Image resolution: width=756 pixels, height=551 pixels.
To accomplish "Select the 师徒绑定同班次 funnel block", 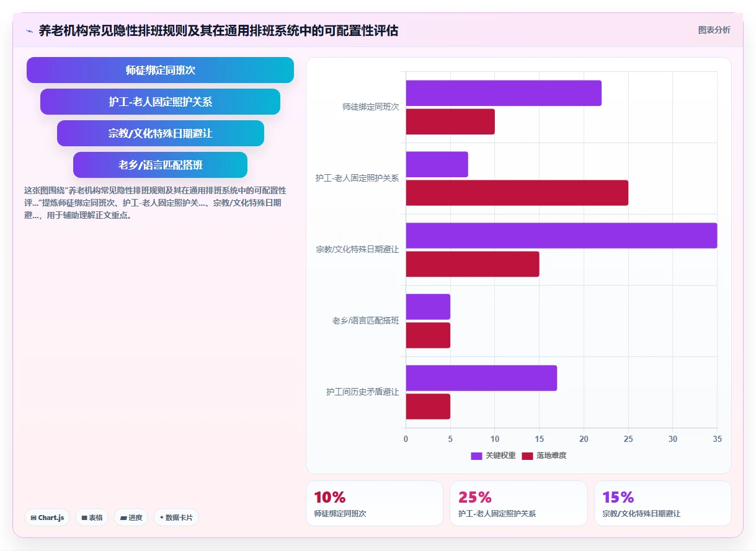I will tap(160, 70).
